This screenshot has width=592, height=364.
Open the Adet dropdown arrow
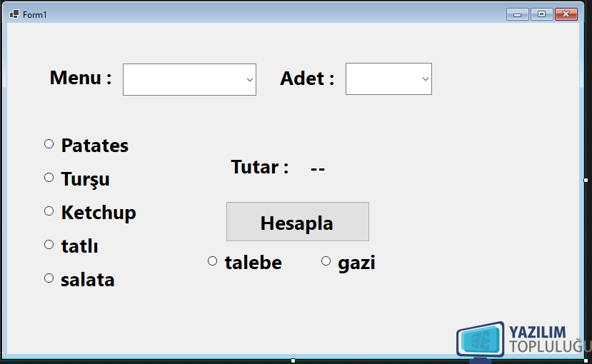coord(425,79)
